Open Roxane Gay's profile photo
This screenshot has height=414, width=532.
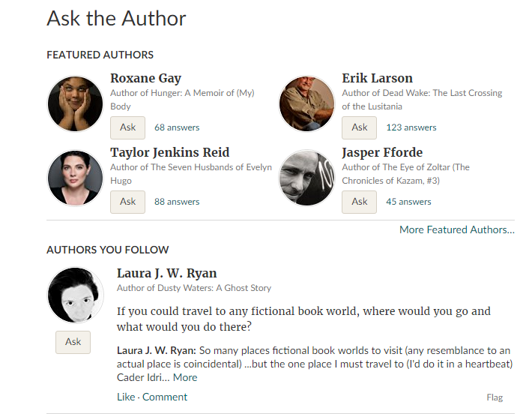tap(75, 103)
